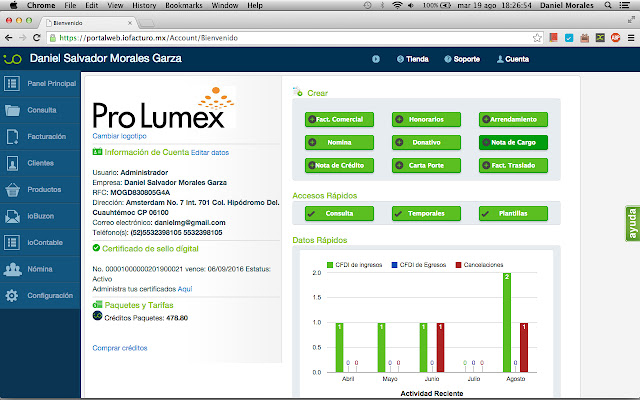Toggle the Cancelaciones legend entry
640x400 pixels.
coord(479,265)
